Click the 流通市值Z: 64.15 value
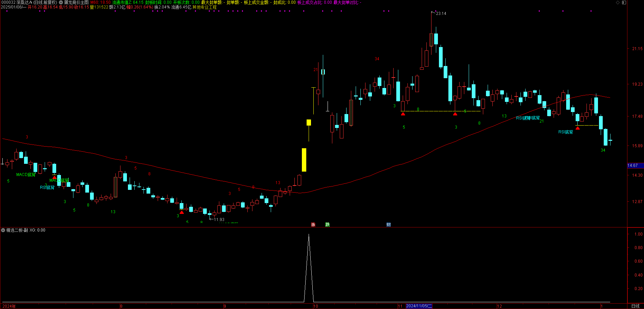The width and height of the screenshot is (644, 309). [128, 2]
